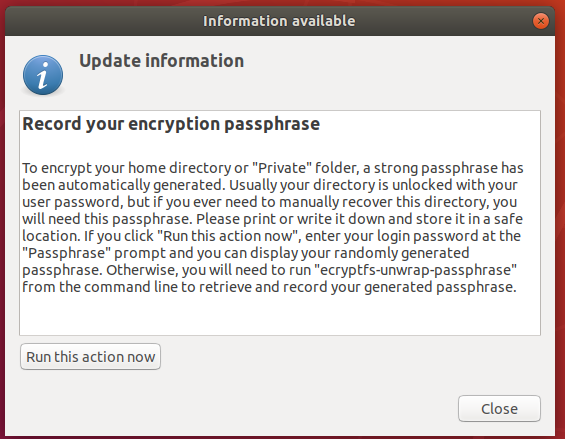Click the words 'randomly generated' in the text
The image size is (565, 439).
(401, 253)
